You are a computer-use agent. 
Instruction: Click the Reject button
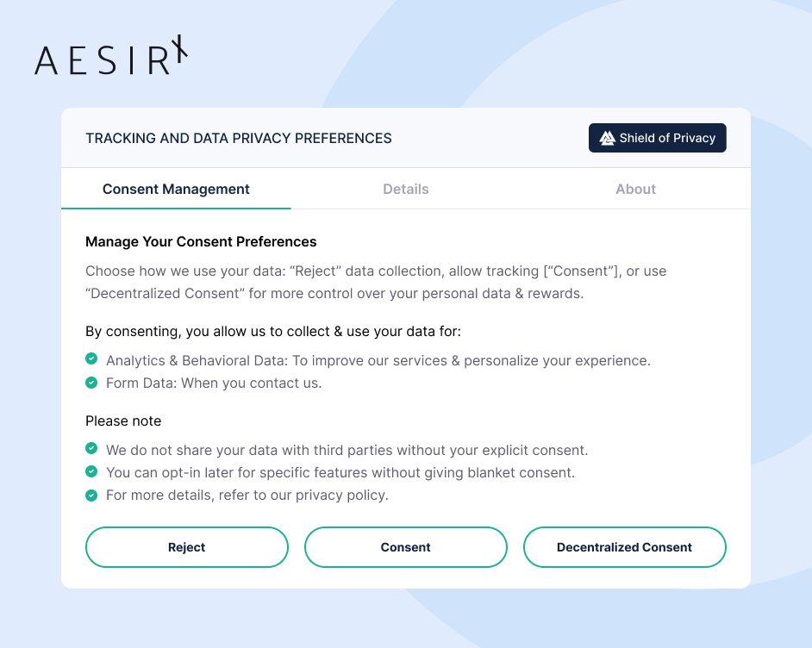pyautogui.click(x=186, y=546)
